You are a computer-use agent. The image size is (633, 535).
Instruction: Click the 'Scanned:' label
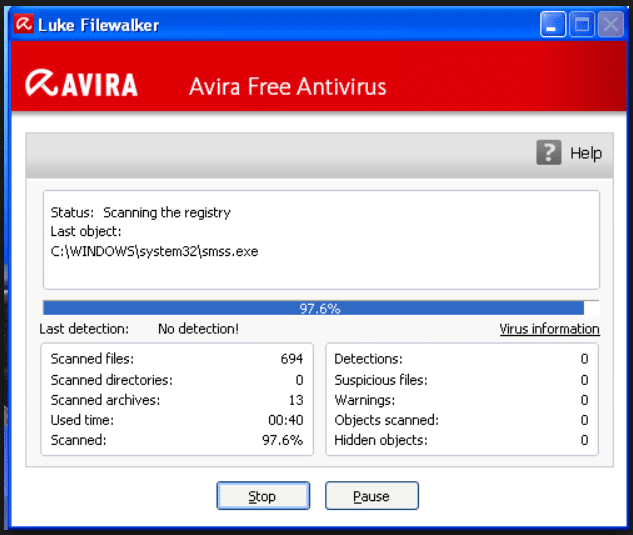click(x=79, y=440)
